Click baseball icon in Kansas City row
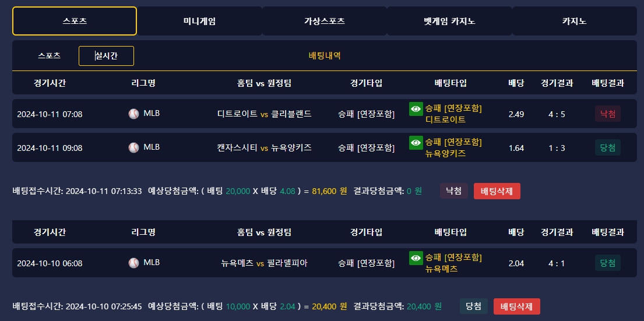The height and width of the screenshot is (321, 644). [134, 147]
